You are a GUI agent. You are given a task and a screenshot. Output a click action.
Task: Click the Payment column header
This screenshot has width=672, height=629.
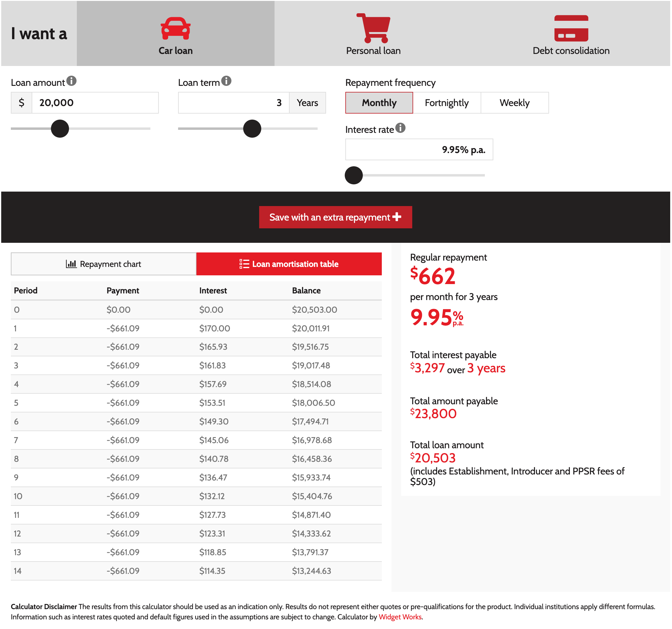pyautogui.click(x=123, y=290)
